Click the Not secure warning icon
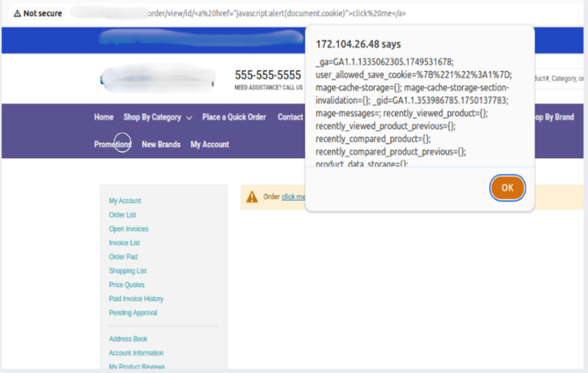Viewport: 588px width, 373px height. 17,13
